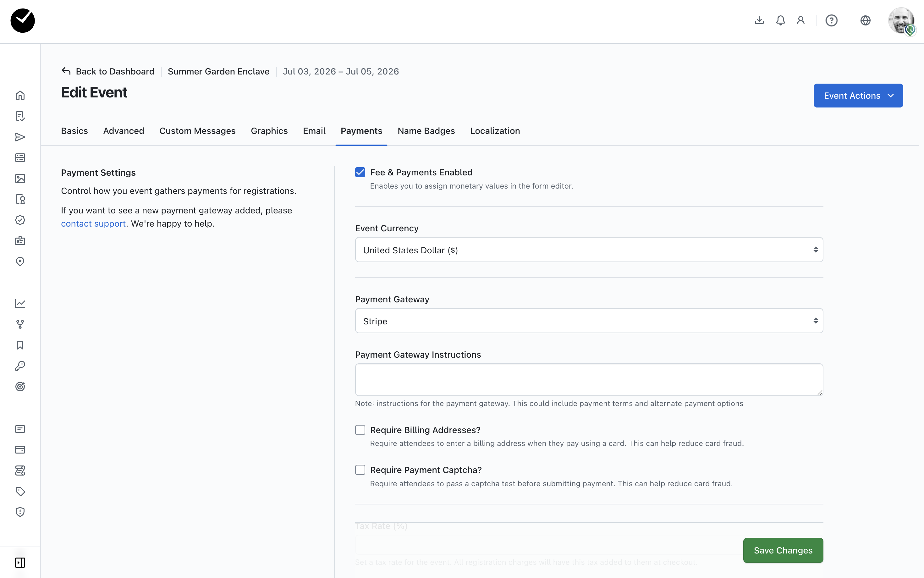924x578 pixels.
Task: Click the download icon in header
Action: click(x=759, y=20)
